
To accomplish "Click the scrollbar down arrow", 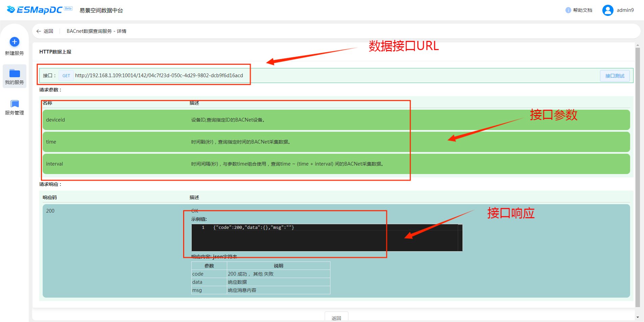I will [638, 318].
